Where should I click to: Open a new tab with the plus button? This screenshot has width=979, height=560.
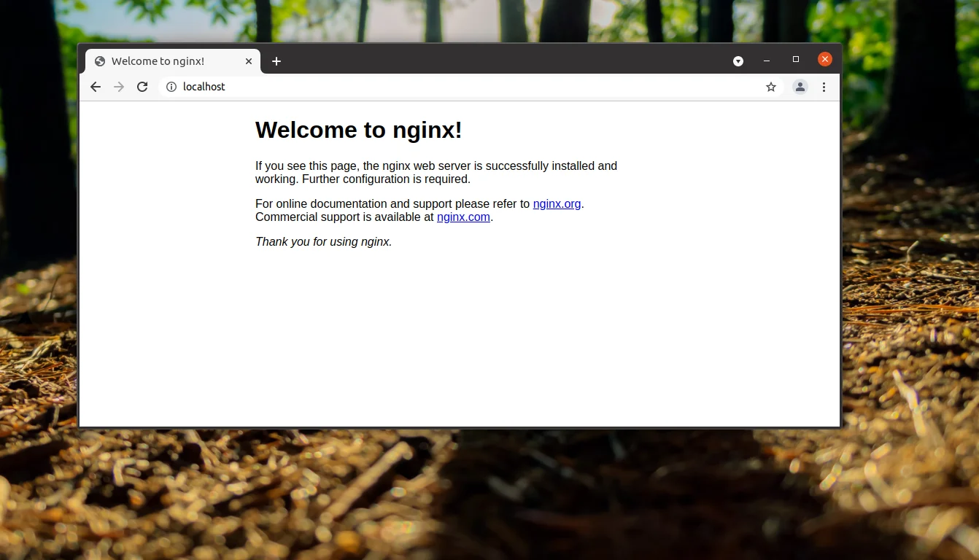[276, 62]
